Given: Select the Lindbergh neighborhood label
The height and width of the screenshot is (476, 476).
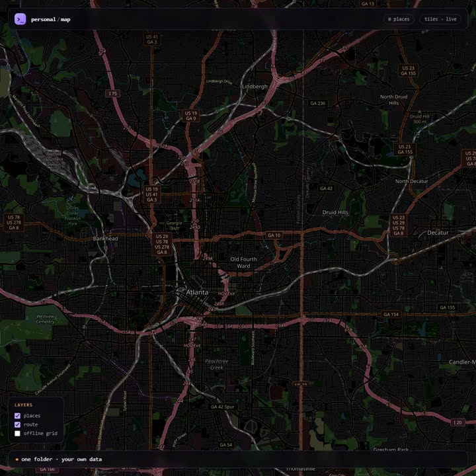Looking at the screenshot, I should (255, 87).
